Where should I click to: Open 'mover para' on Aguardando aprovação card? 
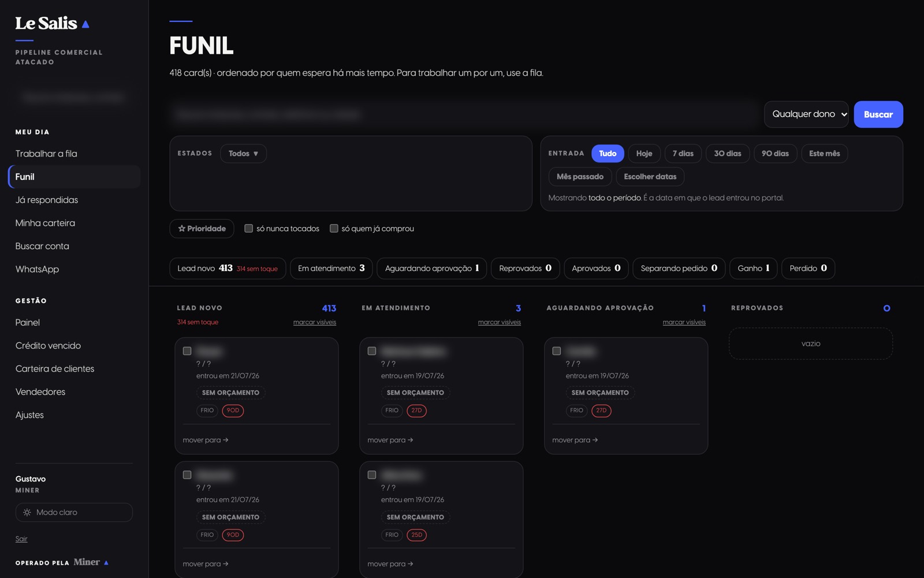tap(575, 440)
